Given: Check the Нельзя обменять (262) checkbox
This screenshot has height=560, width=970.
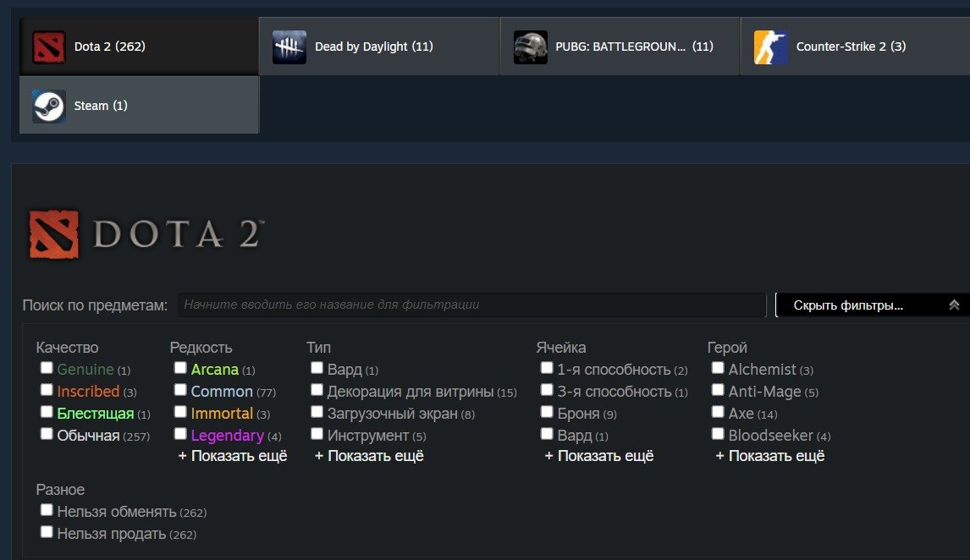Looking at the screenshot, I should coord(47,510).
